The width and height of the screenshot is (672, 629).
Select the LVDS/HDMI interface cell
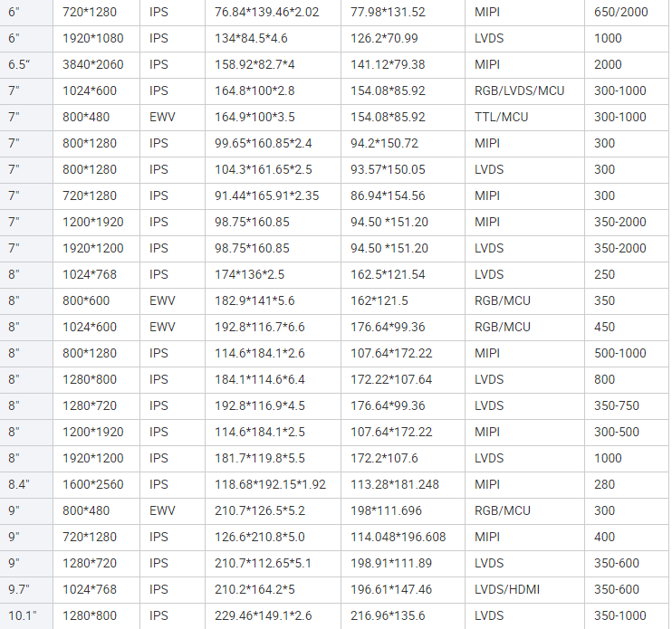click(506, 589)
